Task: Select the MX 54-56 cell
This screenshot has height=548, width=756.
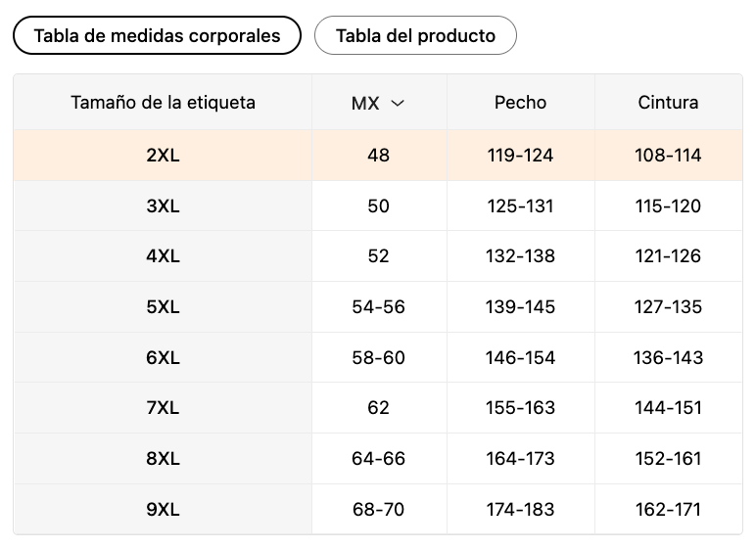Action: tap(378, 307)
